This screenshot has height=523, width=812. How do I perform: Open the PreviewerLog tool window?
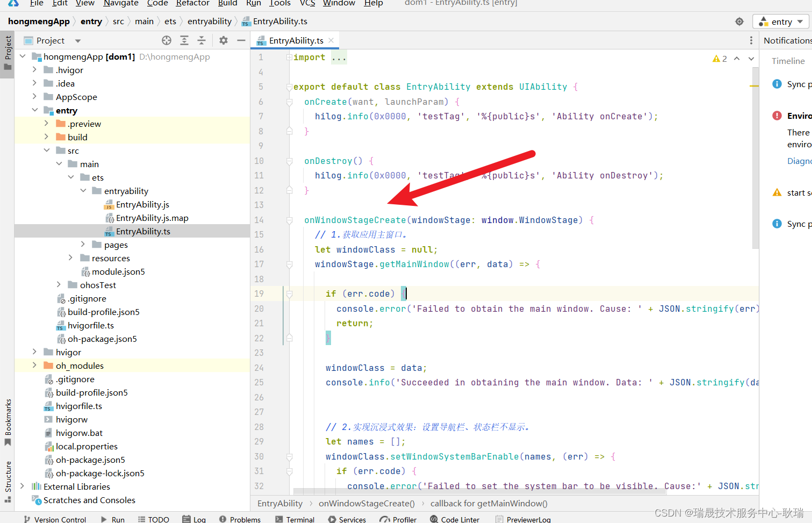click(x=523, y=519)
